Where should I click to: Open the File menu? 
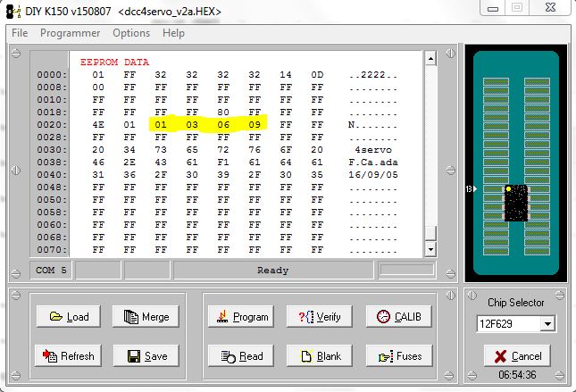(20, 33)
